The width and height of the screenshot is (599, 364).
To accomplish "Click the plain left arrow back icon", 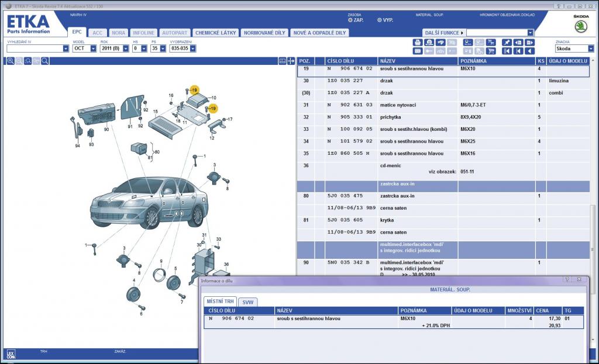I will (x=530, y=51).
